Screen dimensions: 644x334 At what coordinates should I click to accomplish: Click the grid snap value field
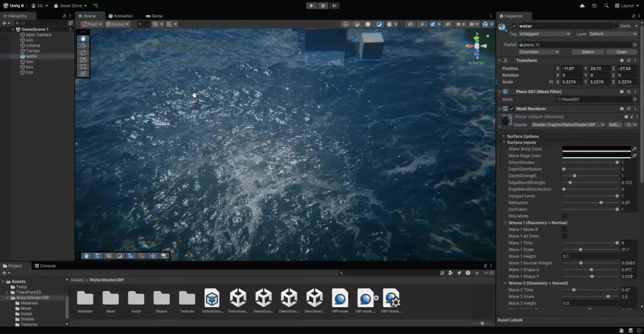[x=143, y=24]
